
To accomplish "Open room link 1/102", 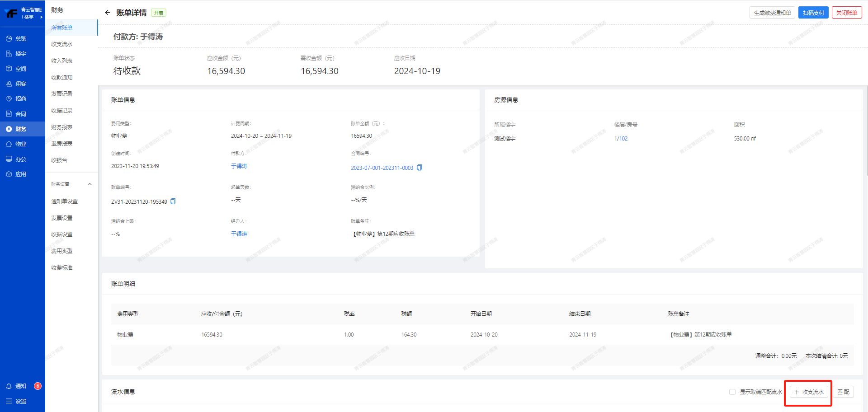I will [621, 139].
